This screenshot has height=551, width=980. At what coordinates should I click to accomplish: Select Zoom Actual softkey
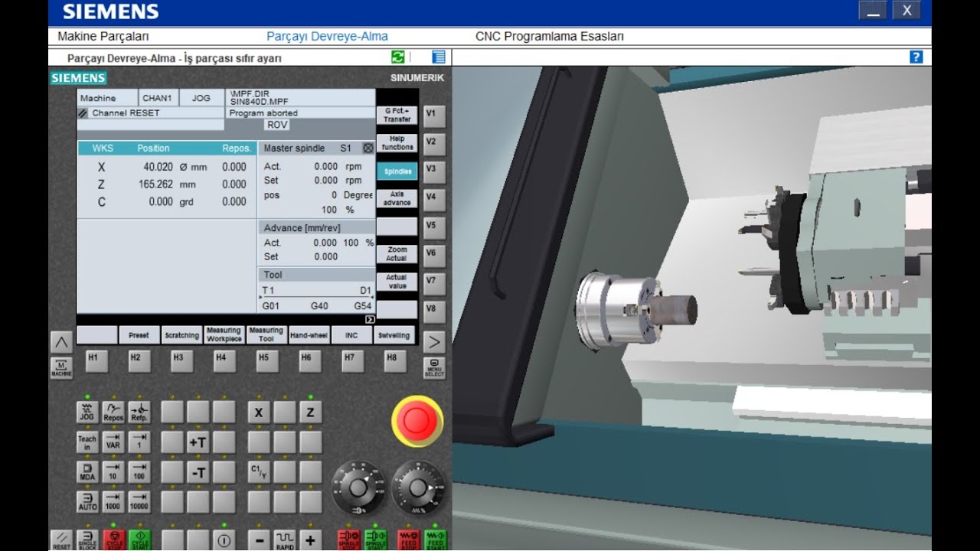pyautogui.click(x=397, y=254)
